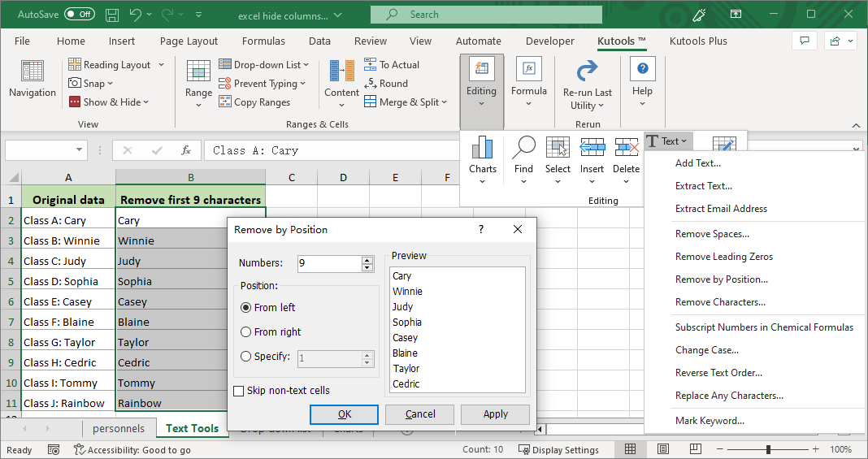Image resolution: width=868 pixels, height=459 pixels.
Task: Open the Delete tool icon
Action: point(627,148)
